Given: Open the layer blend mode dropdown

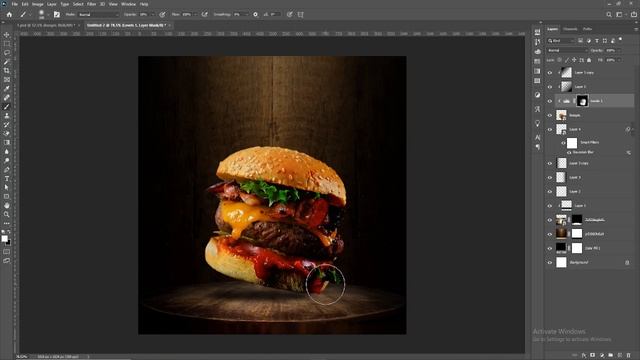Looking at the screenshot, I should coord(567,50).
